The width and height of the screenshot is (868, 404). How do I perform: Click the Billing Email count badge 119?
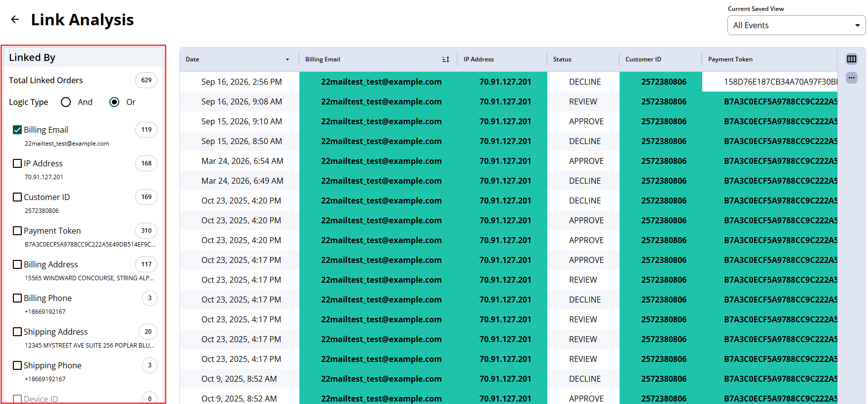(146, 130)
